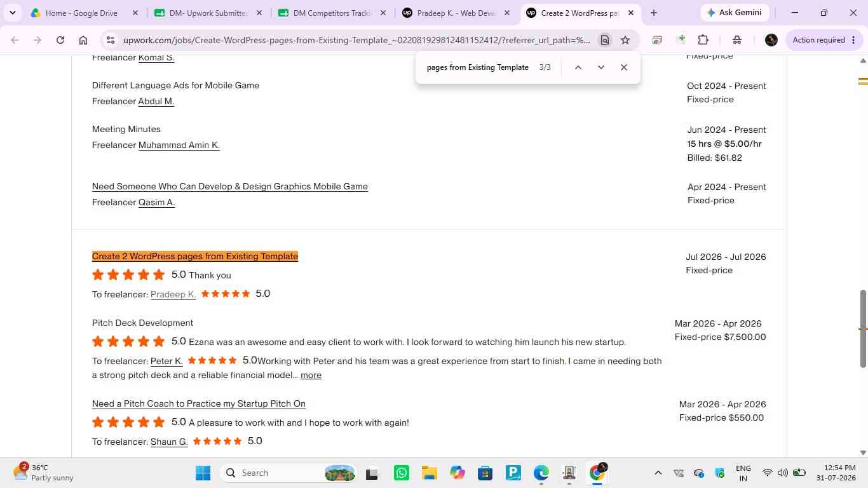Close the find-in-page bar
Screen dimensions: 868x488
623,67
